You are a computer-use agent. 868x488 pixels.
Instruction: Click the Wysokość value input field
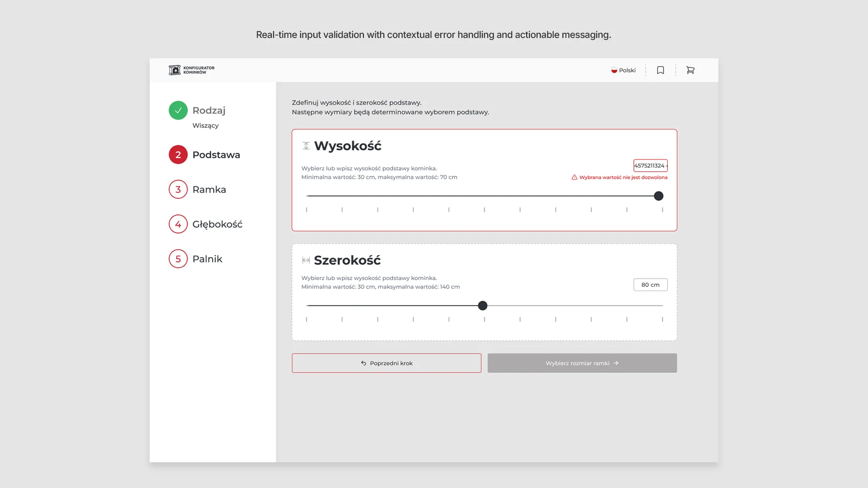tap(650, 165)
